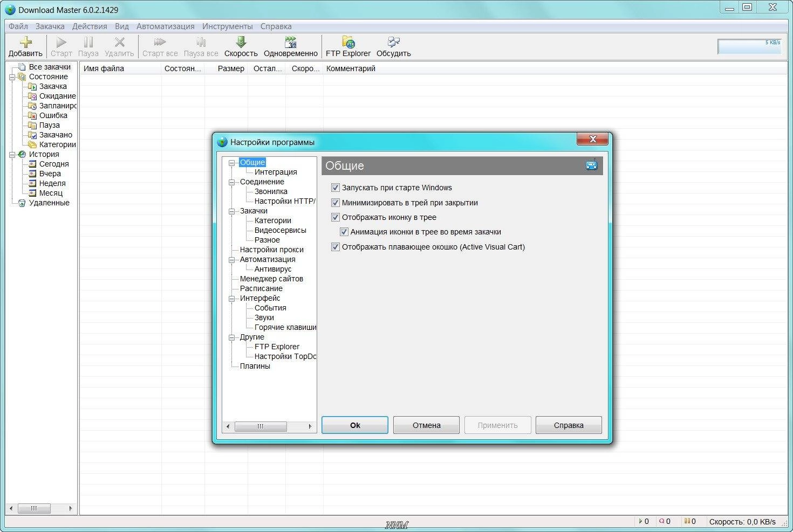This screenshot has height=532, width=793.
Task: Select the Закачано status category
Action: 56,135
